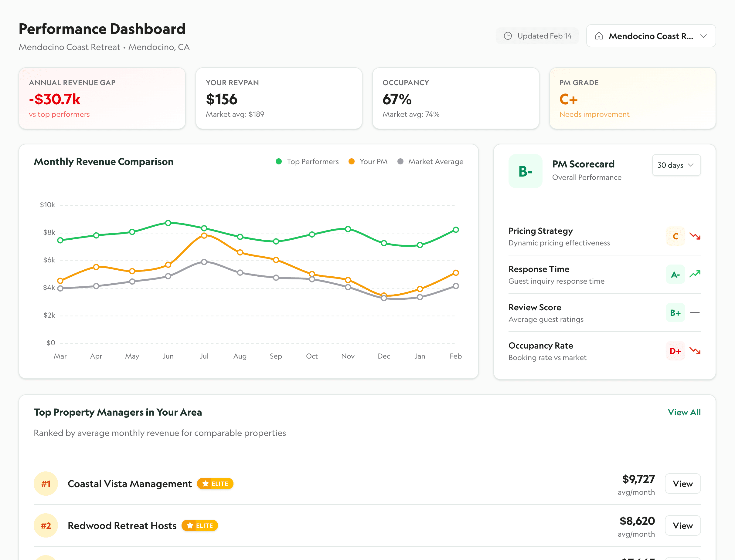Click the Pricing Strategy downward trend arrow
Viewport: 735px width, 560px height.
coord(695,236)
